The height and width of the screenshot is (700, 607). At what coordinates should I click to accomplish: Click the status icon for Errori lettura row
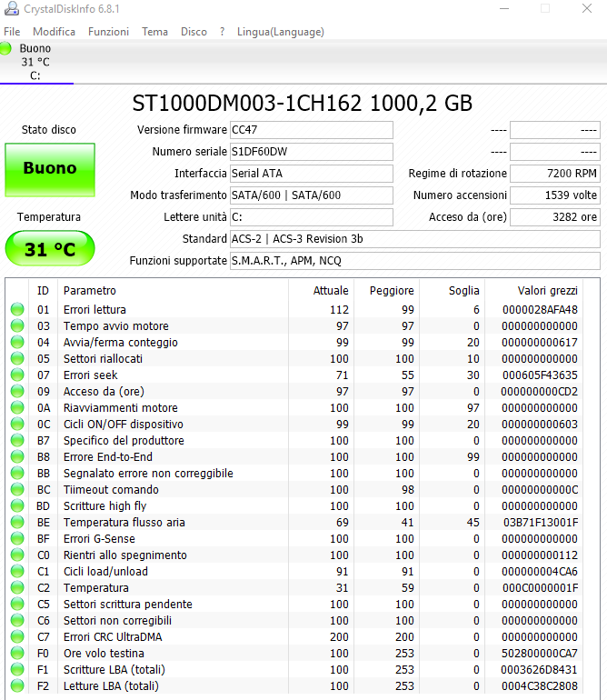tap(17, 309)
